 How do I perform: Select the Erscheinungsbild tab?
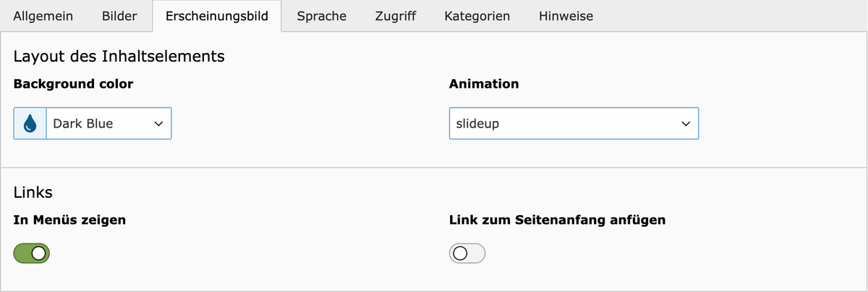(x=217, y=16)
